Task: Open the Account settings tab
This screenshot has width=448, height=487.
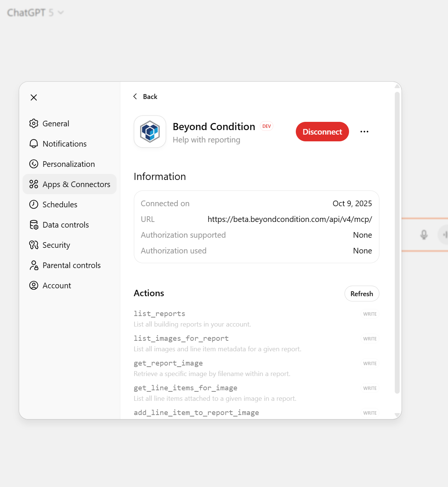Action: click(x=69, y=285)
